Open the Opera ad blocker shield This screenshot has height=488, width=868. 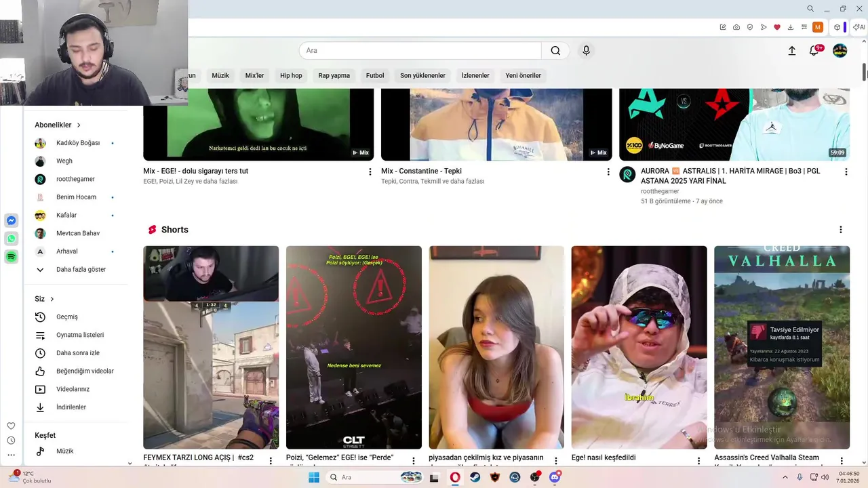coord(750,27)
